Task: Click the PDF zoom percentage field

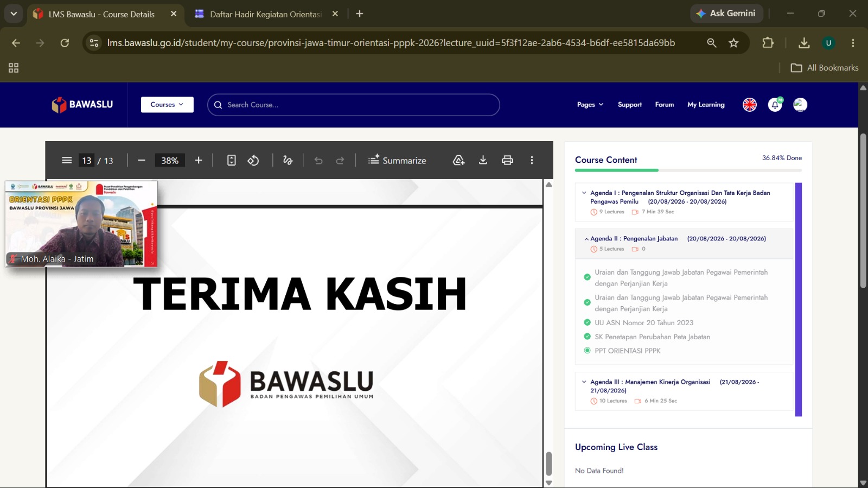Action: tap(170, 160)
